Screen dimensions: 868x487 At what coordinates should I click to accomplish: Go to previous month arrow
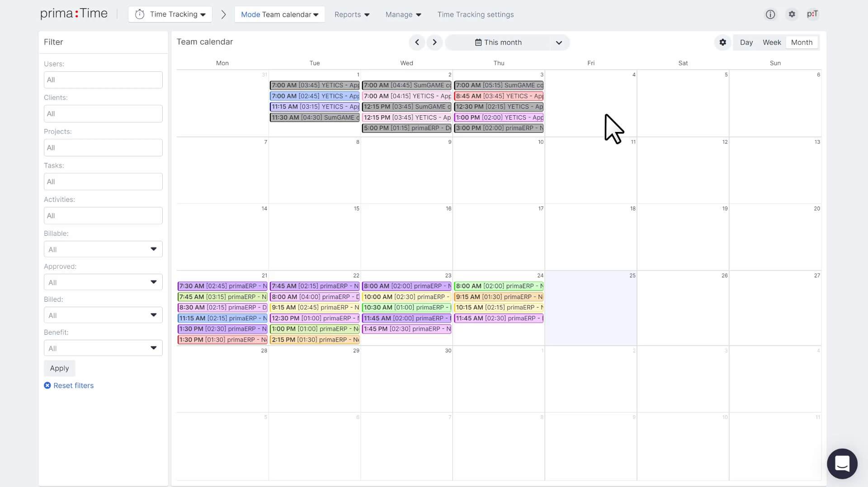point(417,42)
